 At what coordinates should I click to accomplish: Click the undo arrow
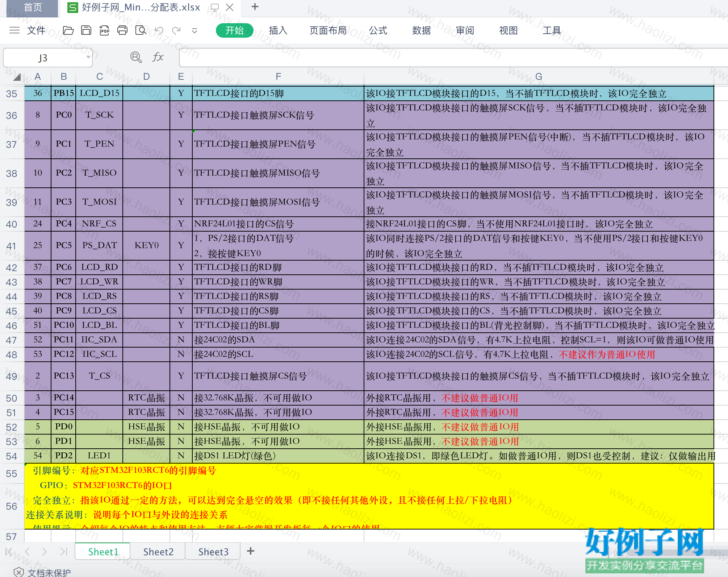tap(159, 30)
